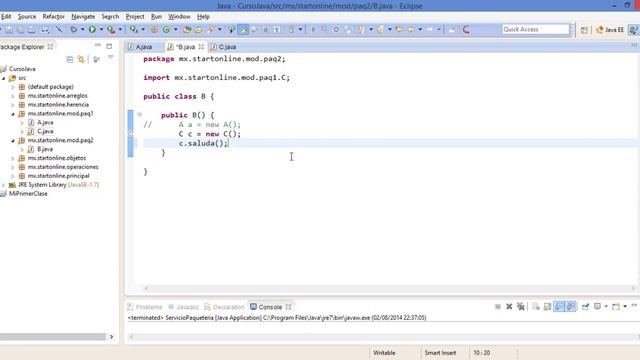Open the Navigate menu

tap(83, 16)
